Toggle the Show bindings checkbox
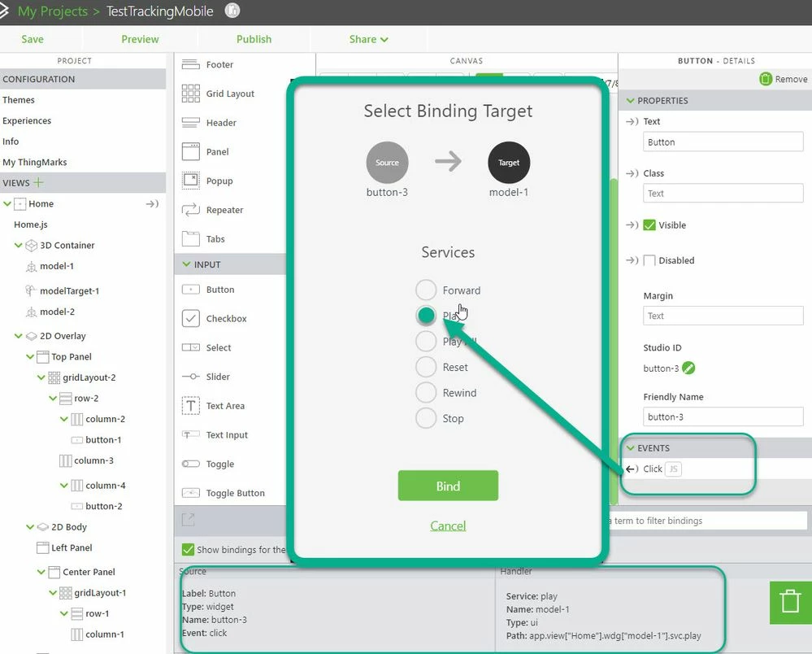 point(188,549)
